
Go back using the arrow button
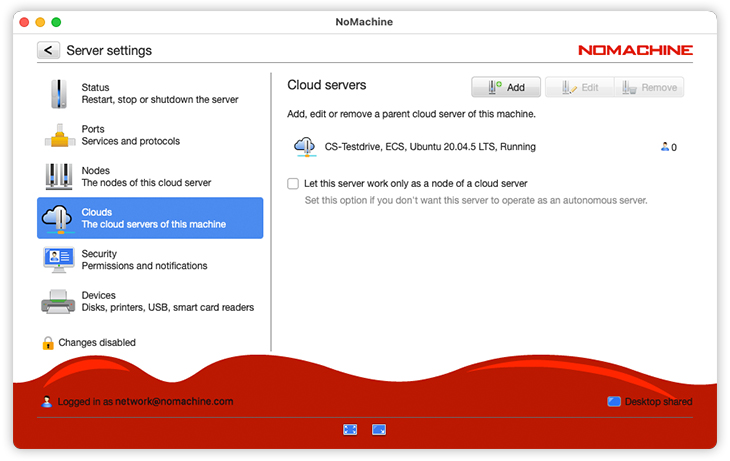(48, 50)
